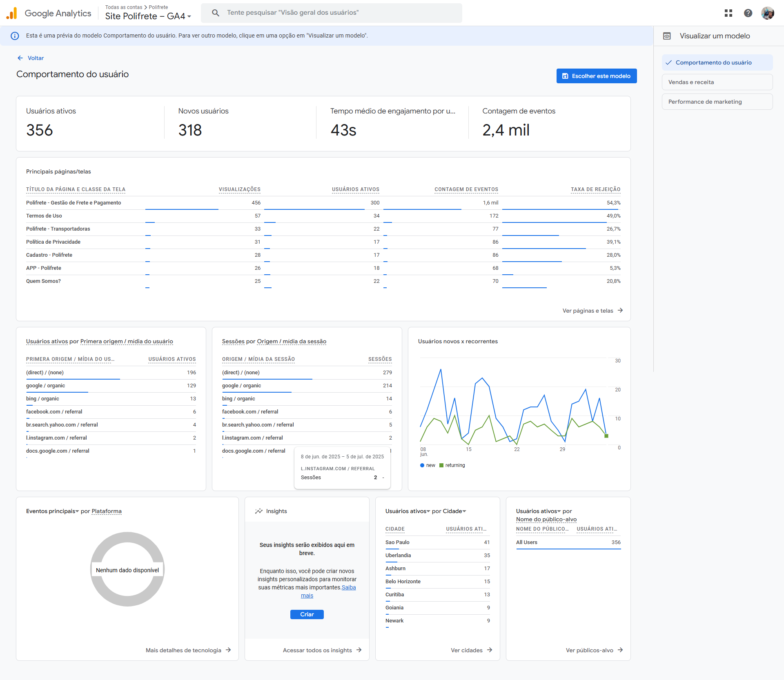Click the Contagem de eventos column header
784x680 pixels.
tap(466, 189)
